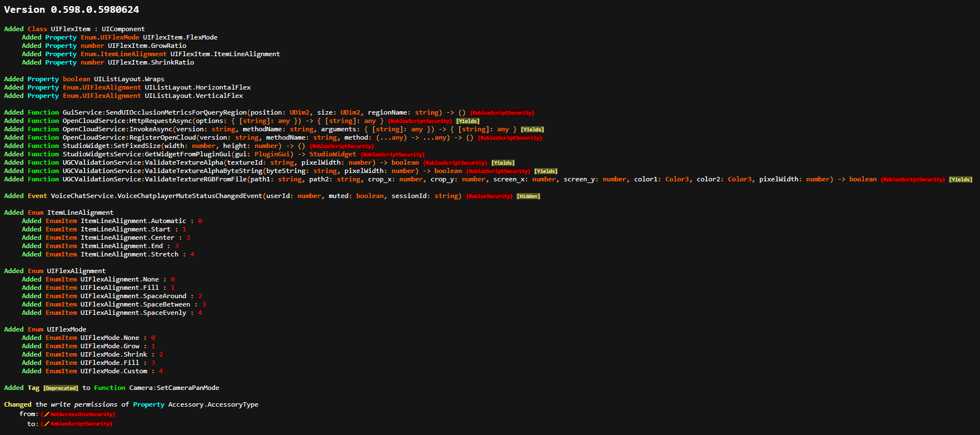
Task: Click 'GuiService:SendUIOcclusionMetricsForQueryRegion' function name
Action: point(155,112)
